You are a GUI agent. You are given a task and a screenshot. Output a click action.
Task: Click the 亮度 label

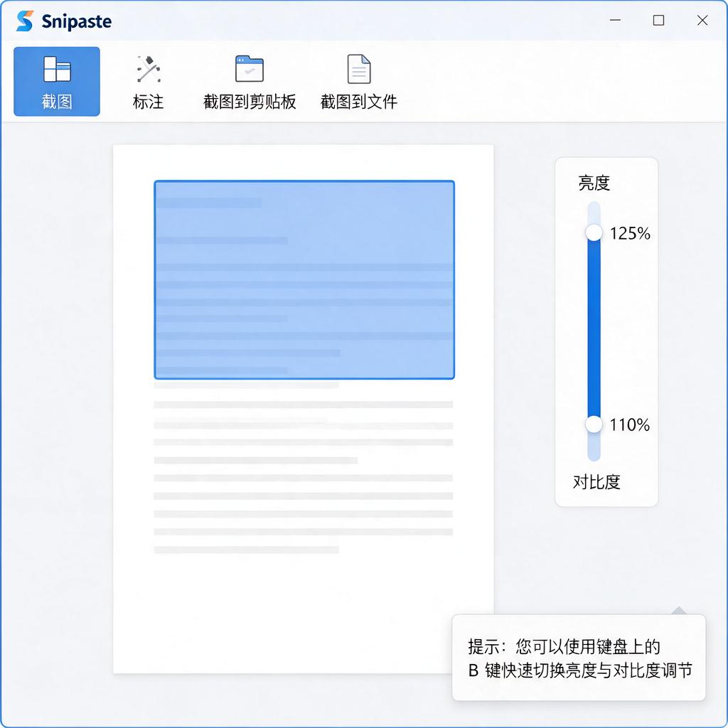pos(594,183)
